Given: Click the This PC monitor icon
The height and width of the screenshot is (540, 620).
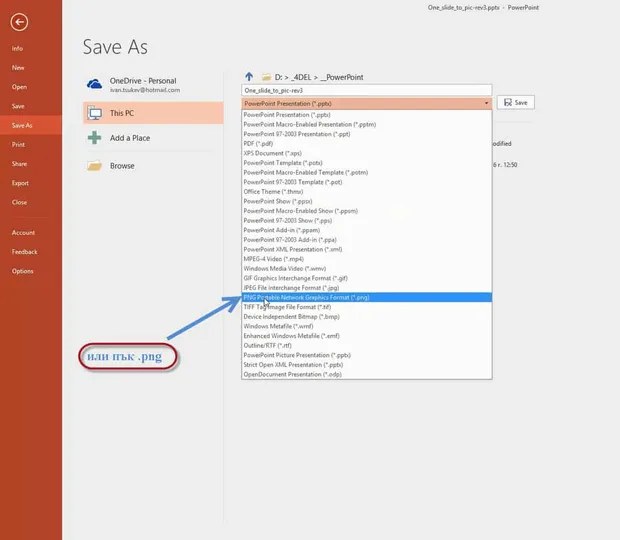Looking at the screenshot, I should tap(95, 113).
